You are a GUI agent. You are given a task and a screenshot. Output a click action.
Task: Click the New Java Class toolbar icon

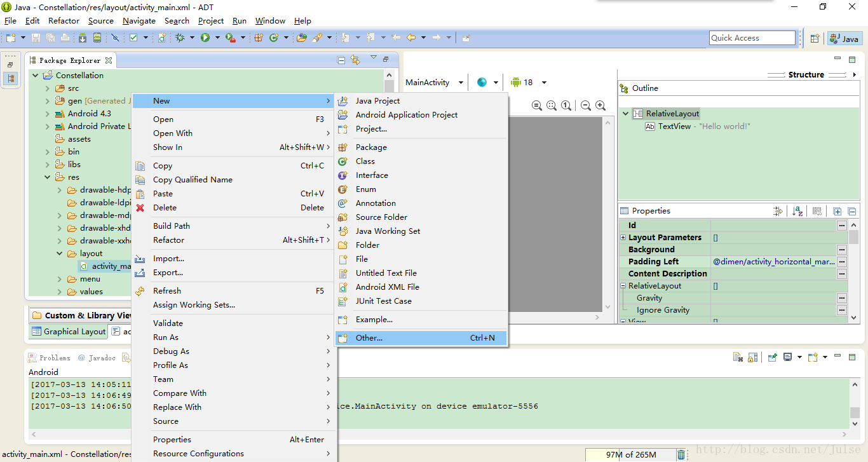tap(274, 38)
